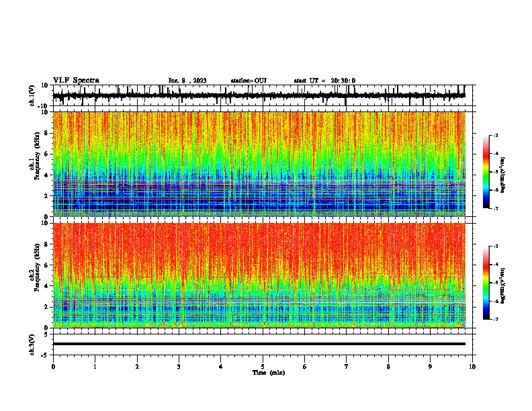Click "-3" atop the ch.1 color scale

(496, 135)
